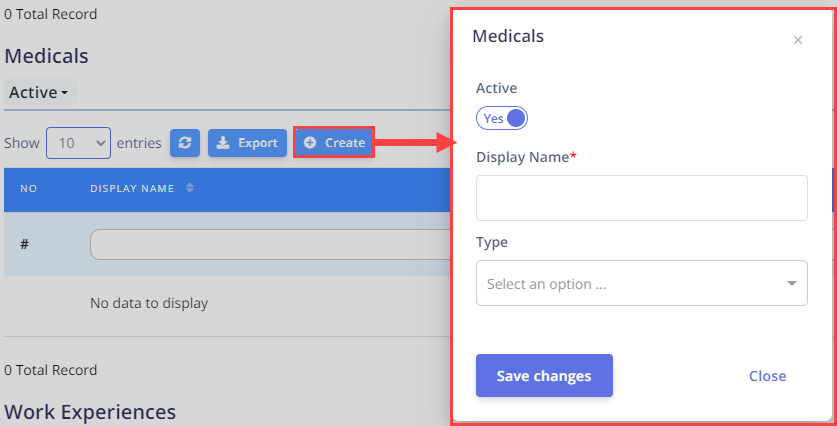Click the Type dropdown caret arrow

point(792,283)
